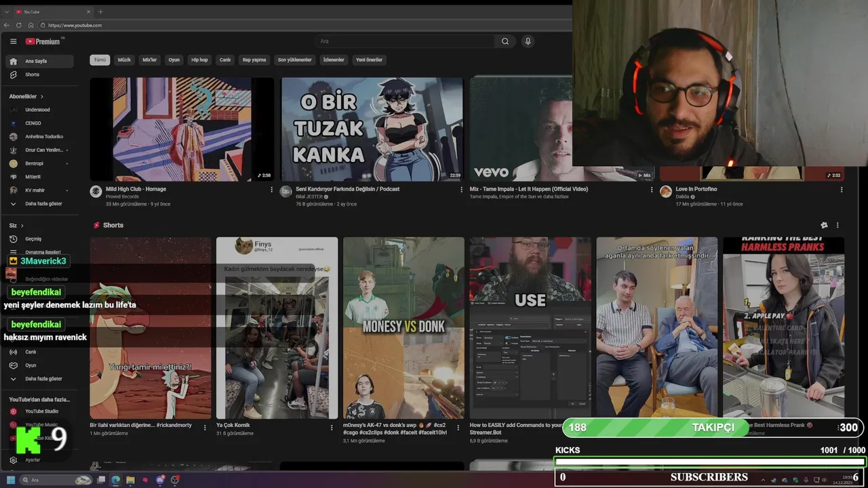Select the Son yüklenenler filter chip
Image resolution: width=868 pixels, height=488 pixels.
point(294,60)
